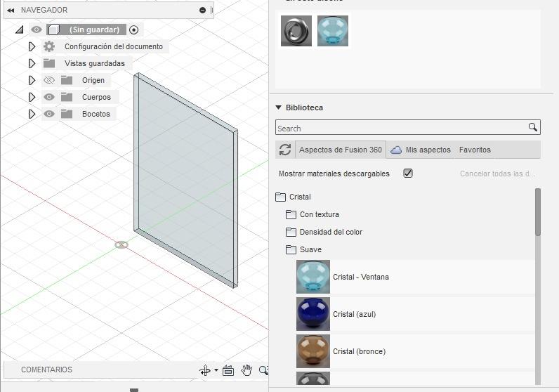
Task: Click the cloud icon beside Mis aspectos
Action: pyautogui.click(x=395, y=150)
